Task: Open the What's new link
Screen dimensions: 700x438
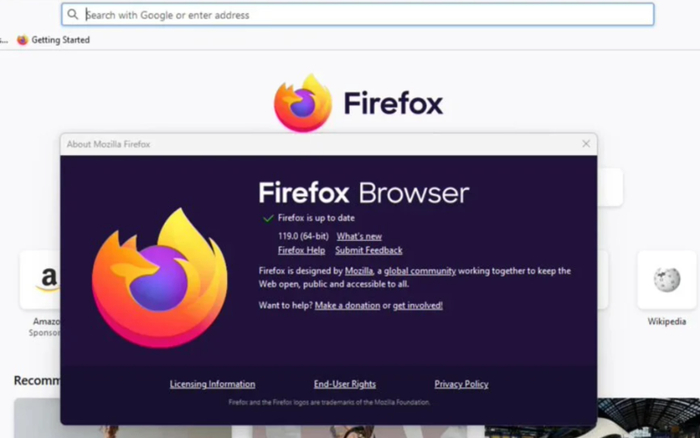Action: point(359,236)
